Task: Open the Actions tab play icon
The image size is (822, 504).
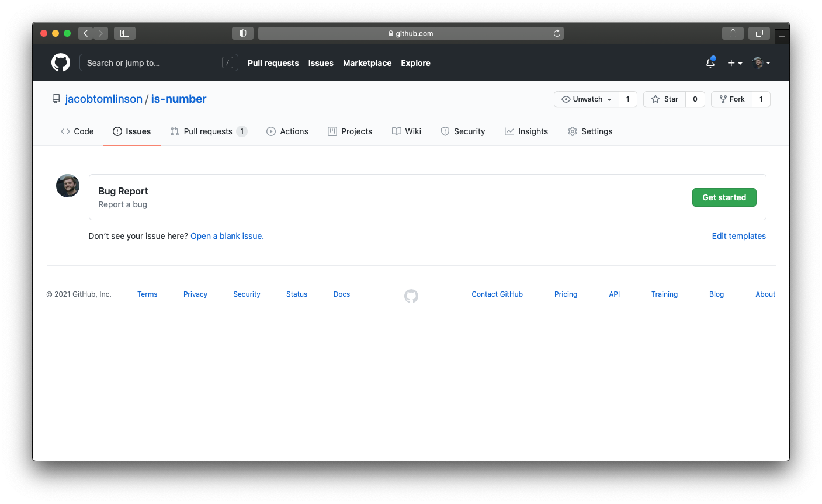Action: pyautogui.click(x=270, y=131)
